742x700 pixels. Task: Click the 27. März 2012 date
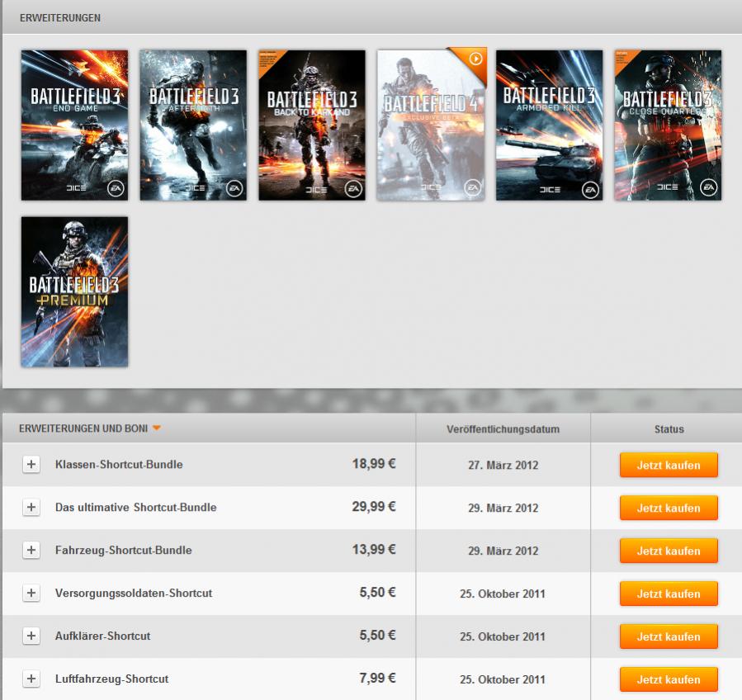(x=503, y=466)
